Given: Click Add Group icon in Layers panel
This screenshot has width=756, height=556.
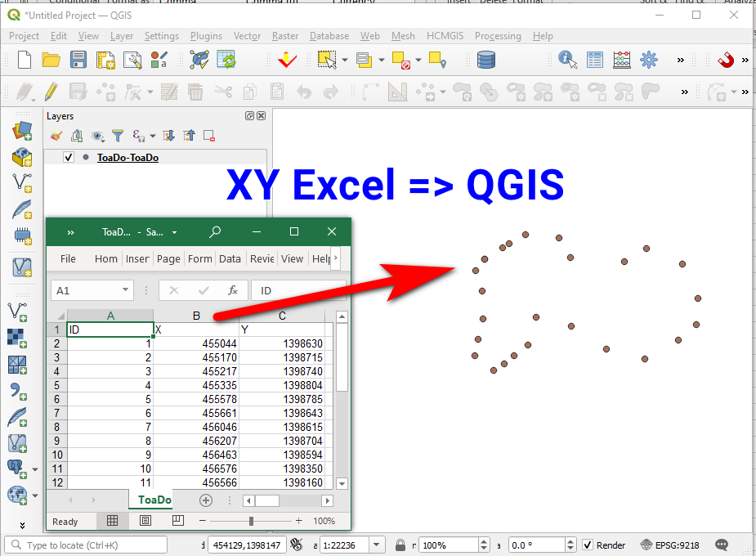Looking at the screenshot, I should point(77,136).
